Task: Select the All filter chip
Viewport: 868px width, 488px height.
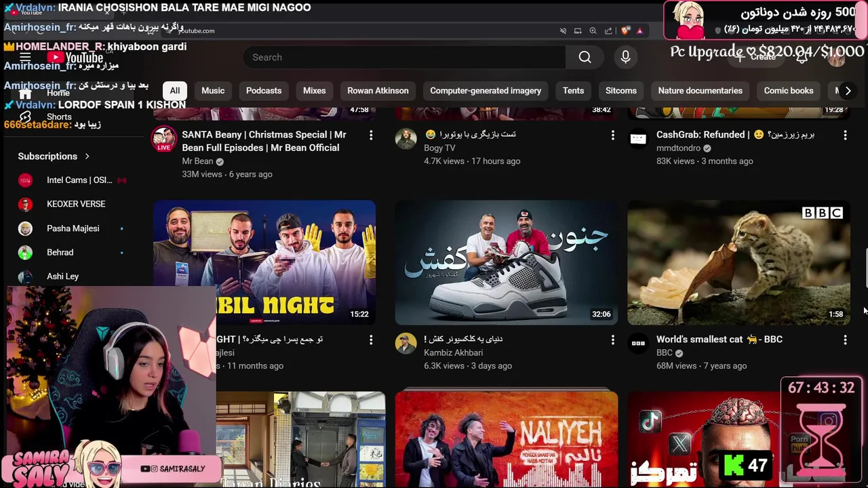Action: click(175, 91)
